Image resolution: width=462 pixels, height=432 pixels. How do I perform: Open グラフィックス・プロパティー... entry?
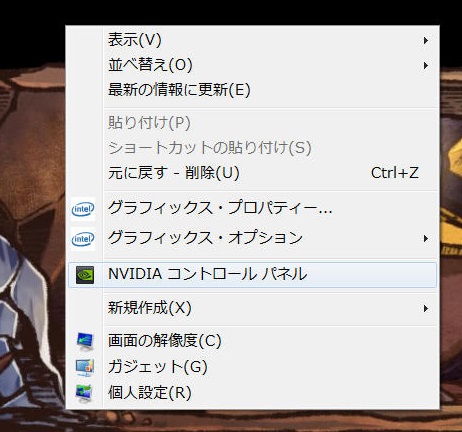252,209
